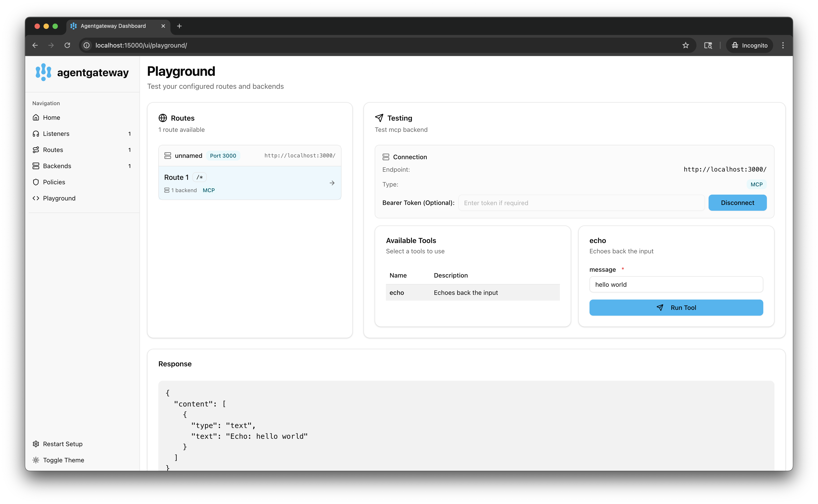Screen dimensions: 818x504
Task: Click the Response JSON output area
Action: pyautogui.click(x=466, y=426)
